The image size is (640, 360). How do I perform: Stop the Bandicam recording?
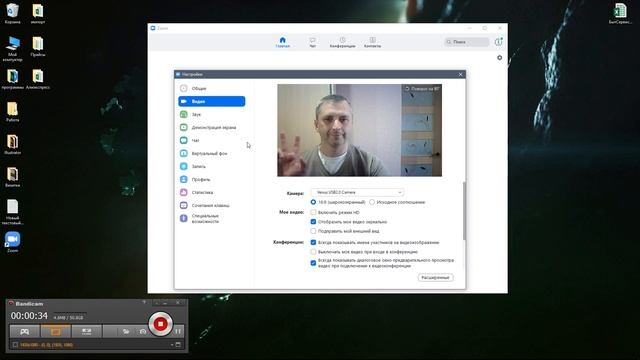pos(160,324)
